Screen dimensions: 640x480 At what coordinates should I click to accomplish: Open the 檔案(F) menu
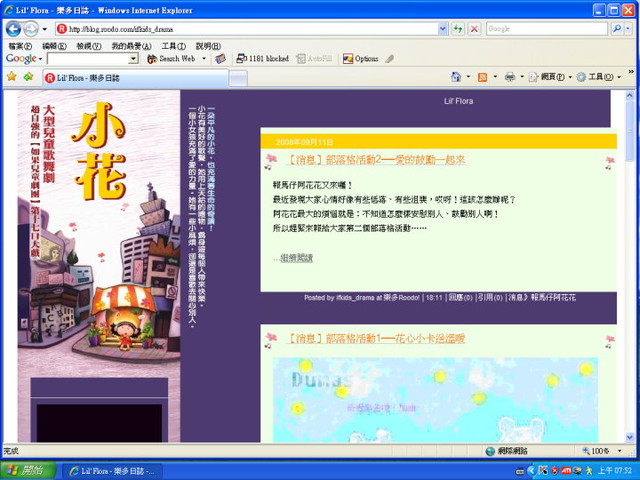pos(20,46)
